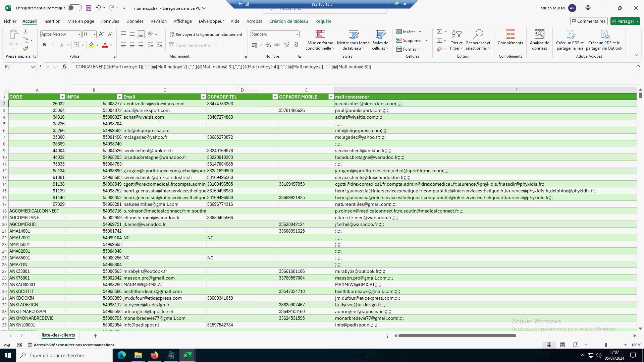Toggle Enregistrement automatique switch
644x362 pixels.
click(74, 8)
